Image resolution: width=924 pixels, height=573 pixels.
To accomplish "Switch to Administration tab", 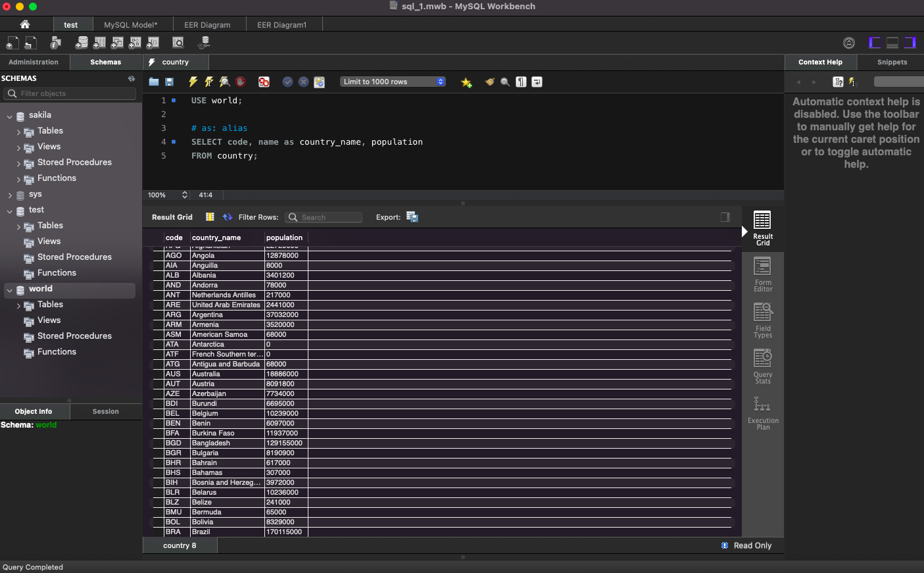I will 34,62.
